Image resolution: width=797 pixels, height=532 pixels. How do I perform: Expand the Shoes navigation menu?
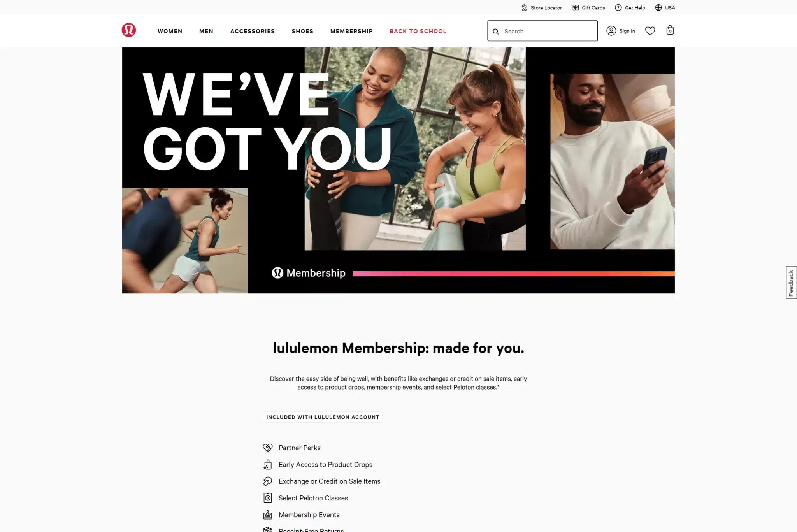[x=302, y=31]
